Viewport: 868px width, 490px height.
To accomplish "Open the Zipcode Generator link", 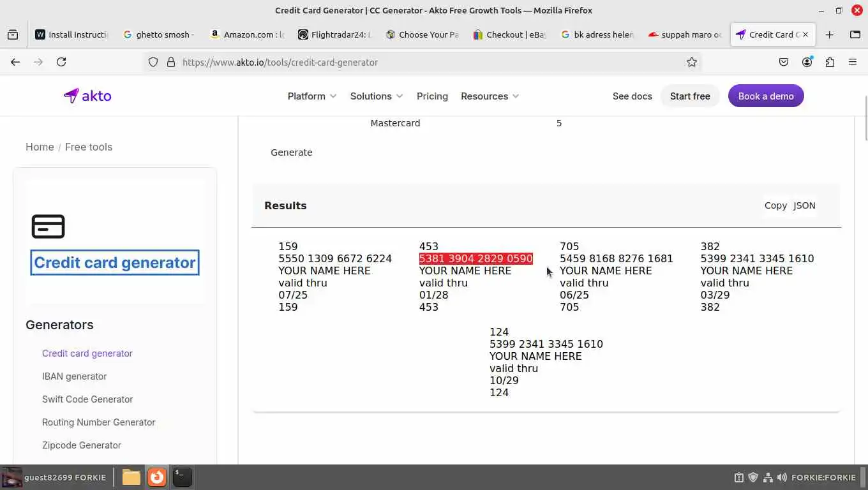I will [x=82, y=445].
